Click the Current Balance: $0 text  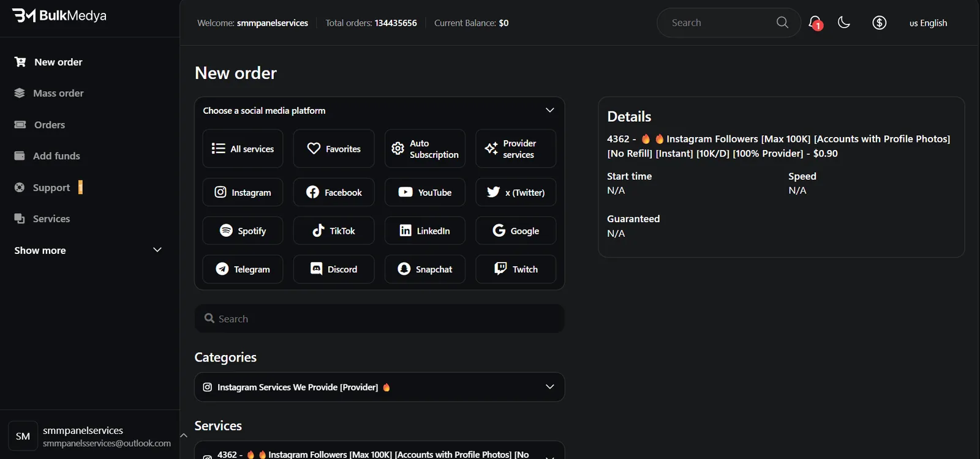click(x=471, y=23)
